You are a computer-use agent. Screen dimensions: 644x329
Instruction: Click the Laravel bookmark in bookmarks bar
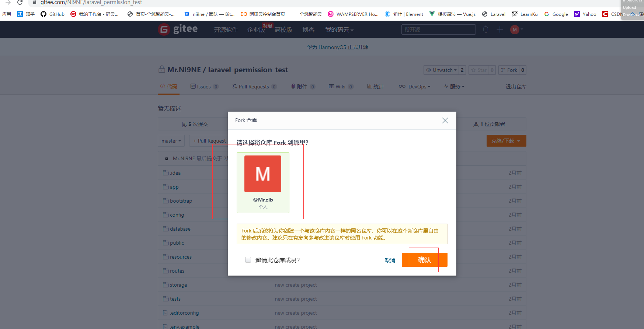tap(494, 14)
